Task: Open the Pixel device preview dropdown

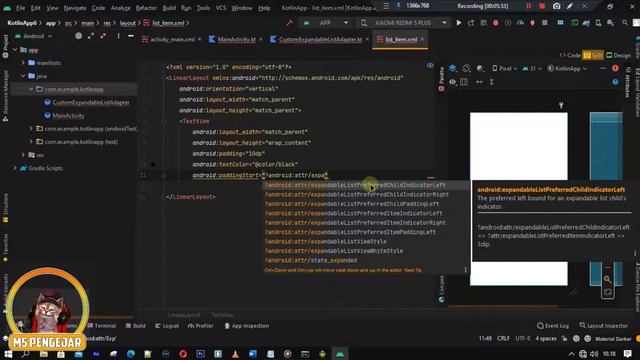Action: point(504,69)
